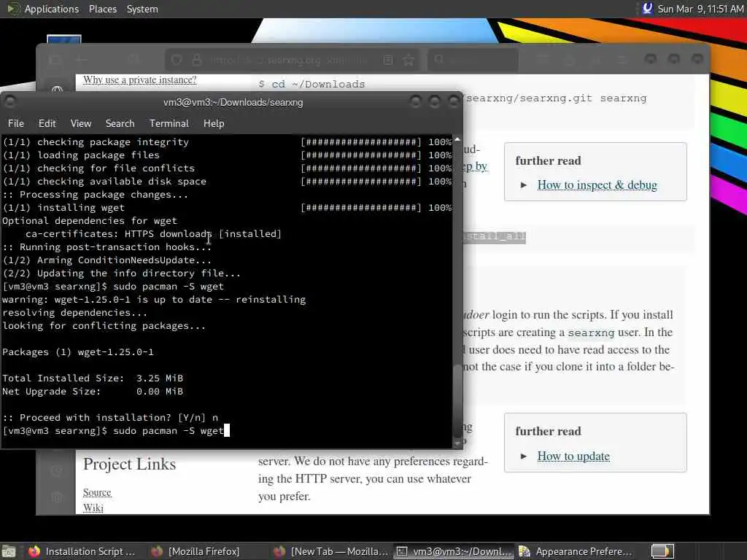Switch to vm3@vm3 terminal taskbar entry
747x560 pixels.
(x=454, y=551)
